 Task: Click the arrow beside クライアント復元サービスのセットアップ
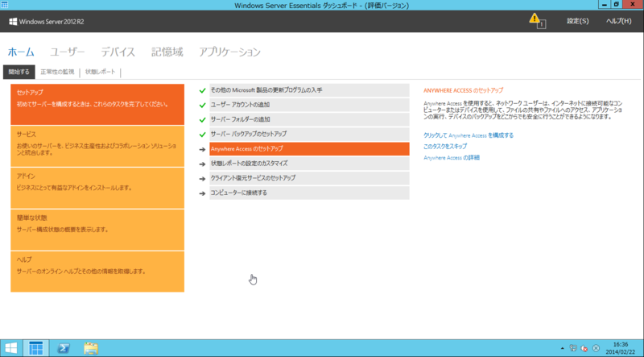coord(202,179)
